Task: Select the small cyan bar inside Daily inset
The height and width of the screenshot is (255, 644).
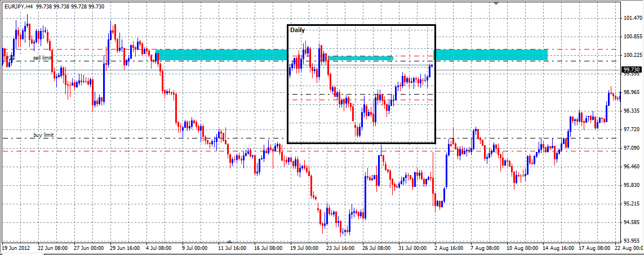Action: tap(361, 58)
